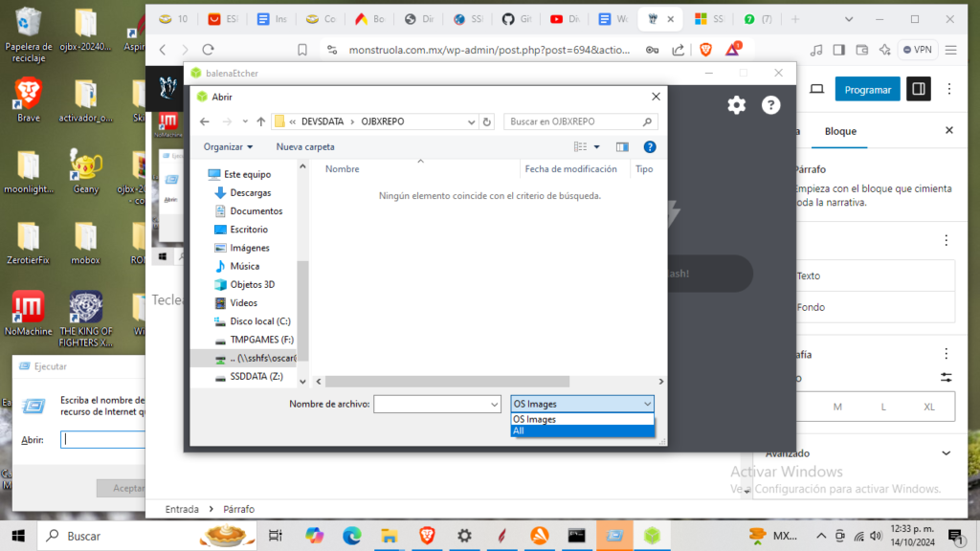Viewport: 980px width, 551px height.
Task: Click the Brave Rewards triangle icon
Action: [x=732, y=50]
